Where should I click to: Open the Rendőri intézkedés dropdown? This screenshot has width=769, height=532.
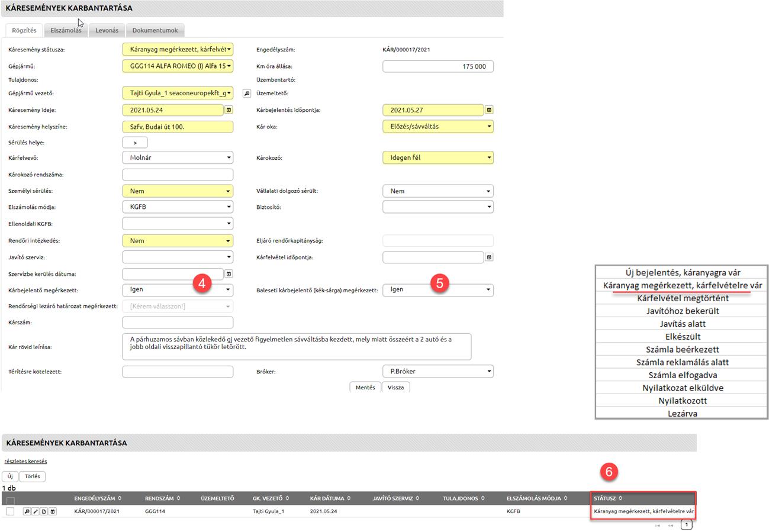(178, 241)
